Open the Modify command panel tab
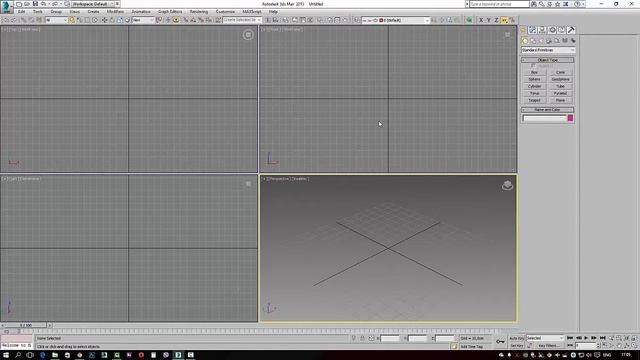The width and height of the screenshot is (640, 360). click(x=533, y=30)
